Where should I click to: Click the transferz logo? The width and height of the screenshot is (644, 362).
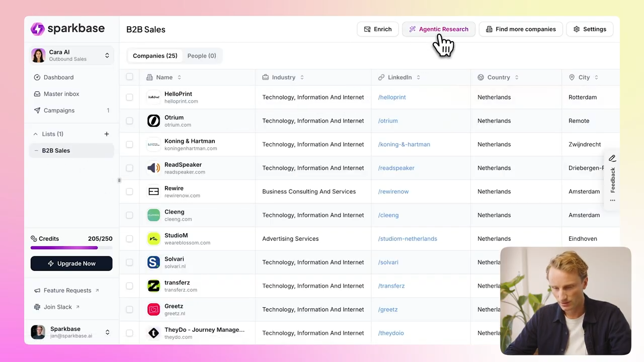pyautogui.click(x=153, y=286)
